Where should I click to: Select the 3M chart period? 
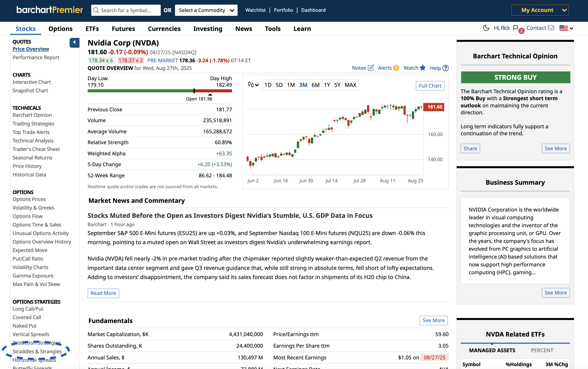pyautogui.click(x=303, y=85)
